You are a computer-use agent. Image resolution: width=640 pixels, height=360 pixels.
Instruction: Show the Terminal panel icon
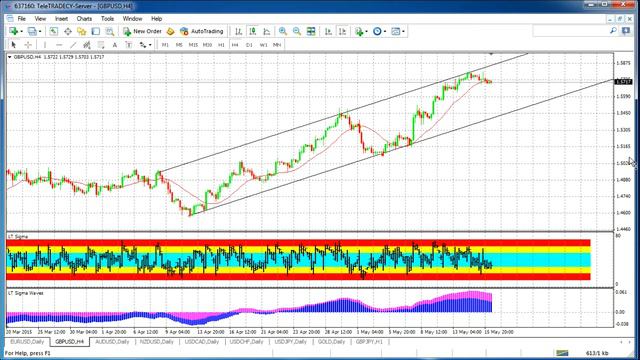click(x=96, y=31)
